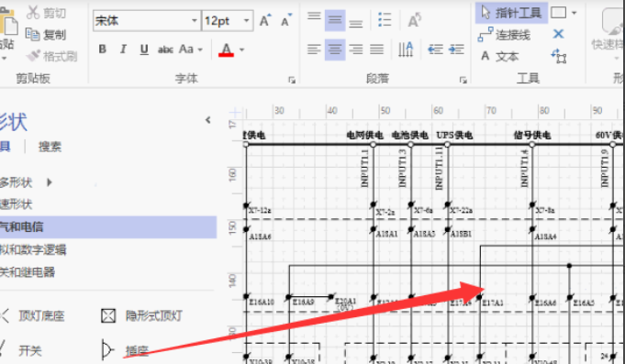Select the 拟和数字逻辑 stencil
The height and width of the screenshot is (364, 625).
tap(33, 249)
